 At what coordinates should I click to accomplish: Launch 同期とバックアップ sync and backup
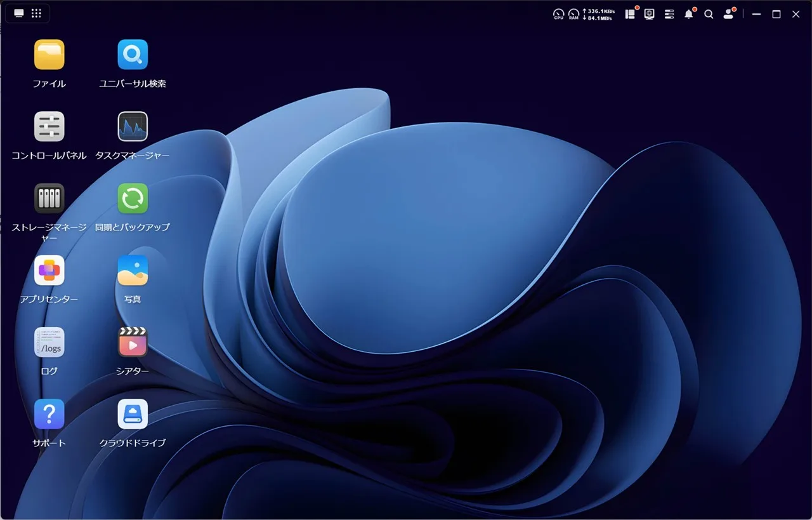coord(133,199)
